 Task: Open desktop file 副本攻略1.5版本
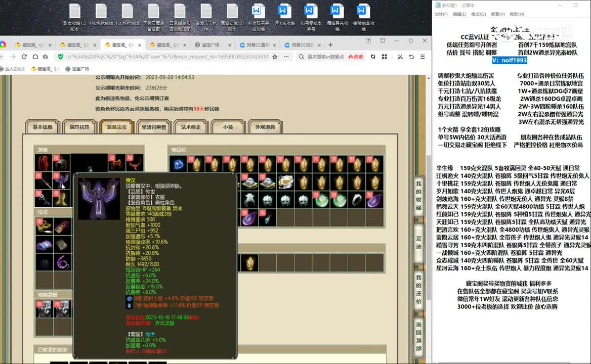[x=74, y=18]
